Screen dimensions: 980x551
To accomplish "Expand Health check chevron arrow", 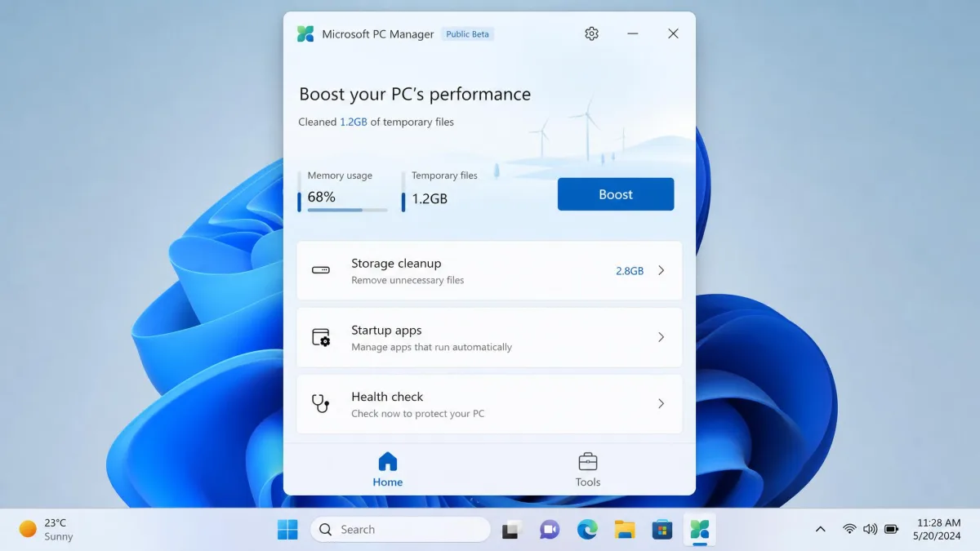I will pos(661,403).
